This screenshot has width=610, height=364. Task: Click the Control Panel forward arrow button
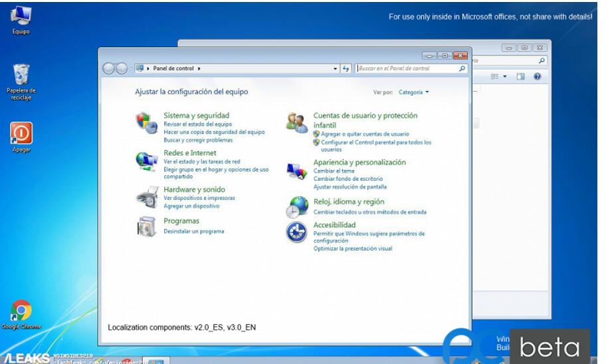[122, 68]
